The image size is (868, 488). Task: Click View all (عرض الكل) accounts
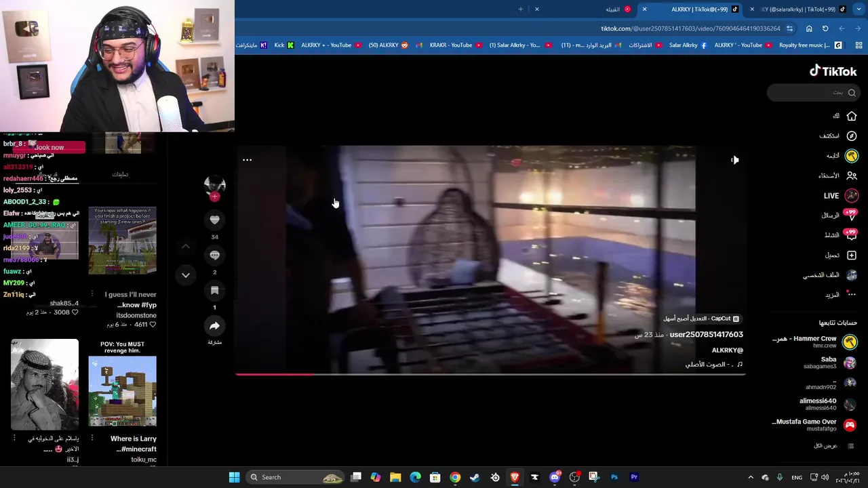pos(833,446)
